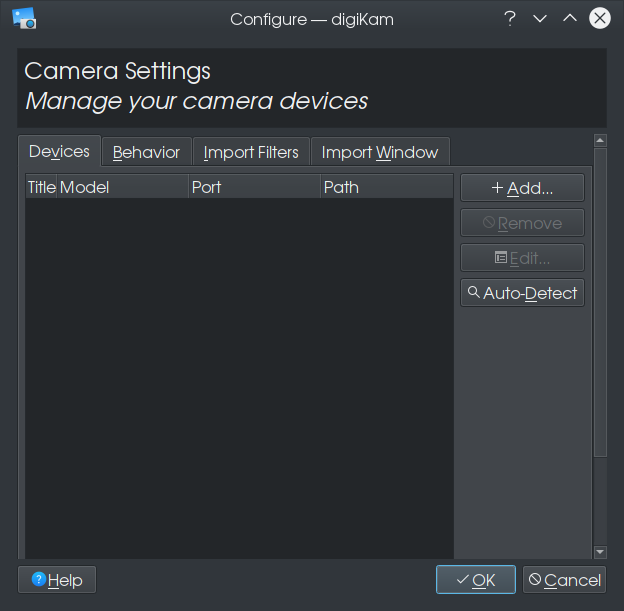The height and width of the screenshot is (611, 624).
Task: Click the scrollbar down arrow
Action: 600,552
